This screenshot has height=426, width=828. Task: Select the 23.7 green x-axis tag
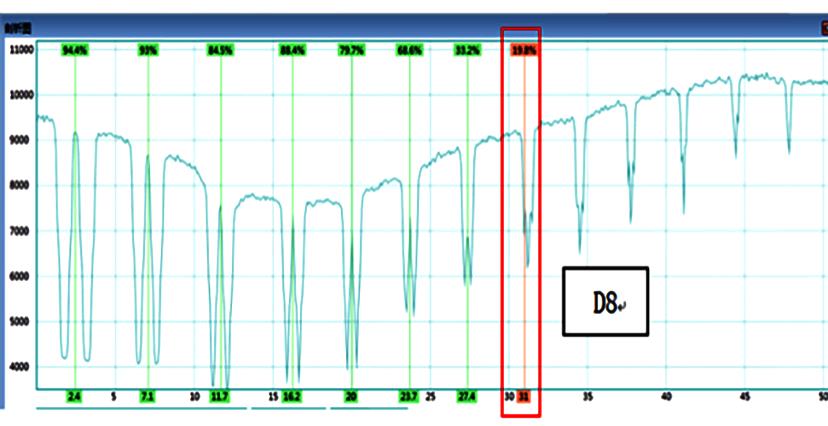coord(409,396)
